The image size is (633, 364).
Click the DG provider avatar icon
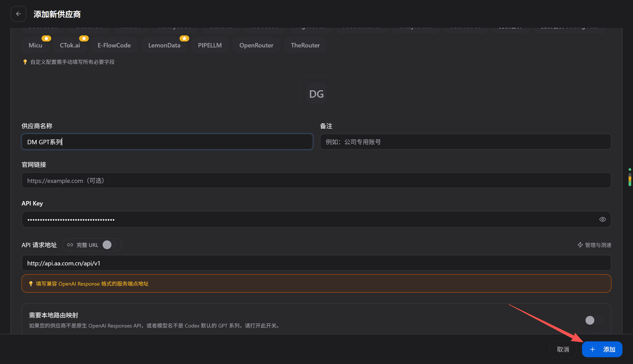pyautogui.click(x=316, y=94)
